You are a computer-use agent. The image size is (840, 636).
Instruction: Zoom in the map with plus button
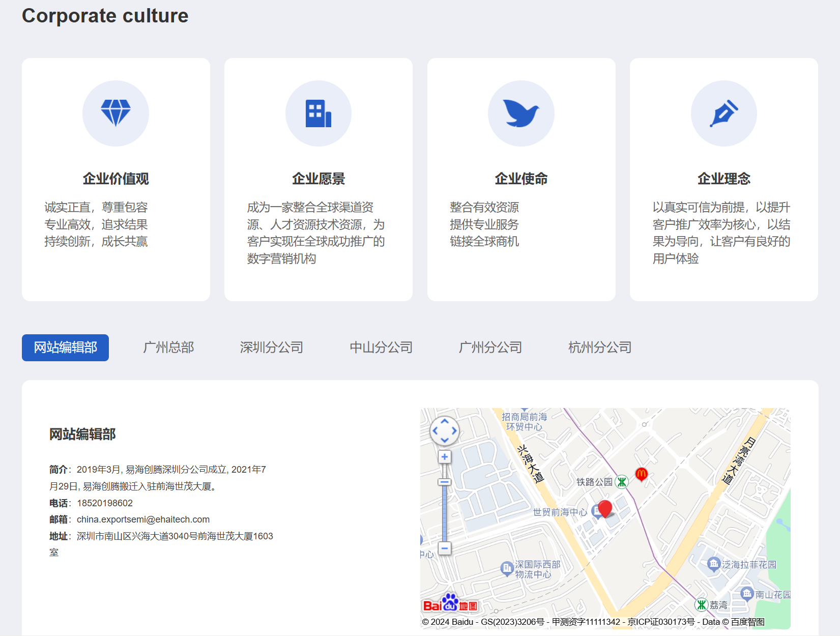point(445,457)
